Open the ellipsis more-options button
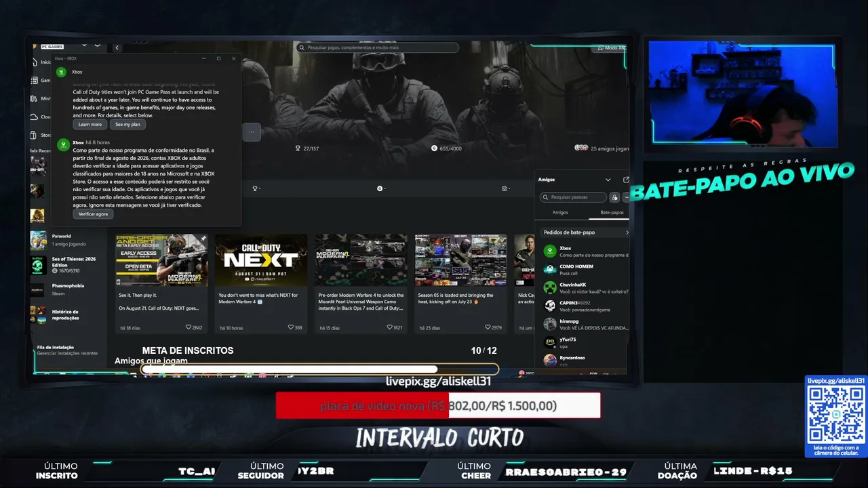Image resolution: width=868 pixels, height=488 pixels. click(x=251, y=132)
